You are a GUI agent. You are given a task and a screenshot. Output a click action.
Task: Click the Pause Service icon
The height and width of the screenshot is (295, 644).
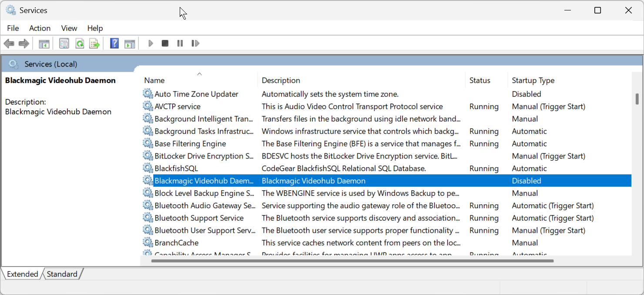[x=180, y=43]
